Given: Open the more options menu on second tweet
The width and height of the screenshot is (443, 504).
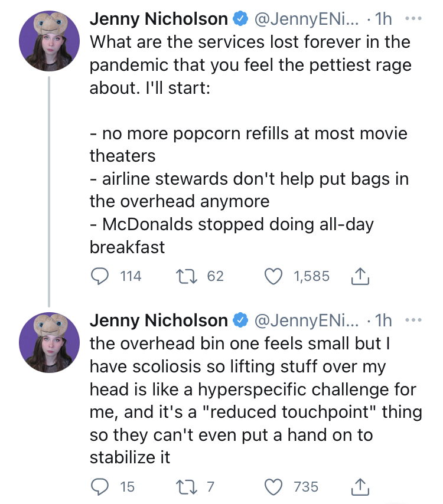Looking at the screenshot, I should (413, 320).
